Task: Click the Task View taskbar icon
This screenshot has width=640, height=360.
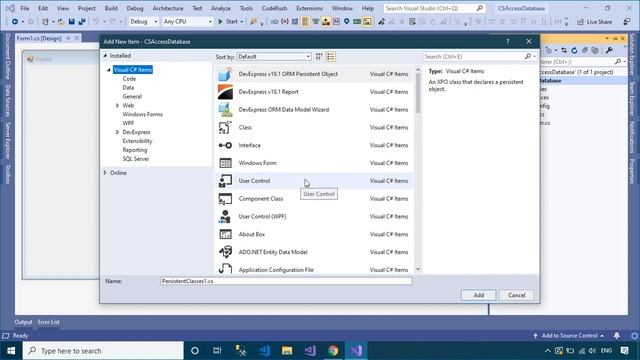Action: (x=217, y=351)
